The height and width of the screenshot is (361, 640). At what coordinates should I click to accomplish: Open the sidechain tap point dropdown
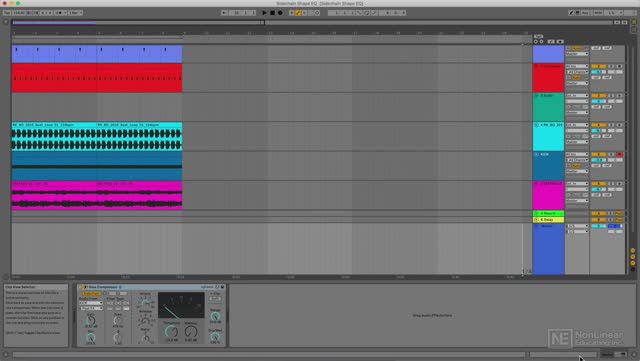tap(91, 308)
